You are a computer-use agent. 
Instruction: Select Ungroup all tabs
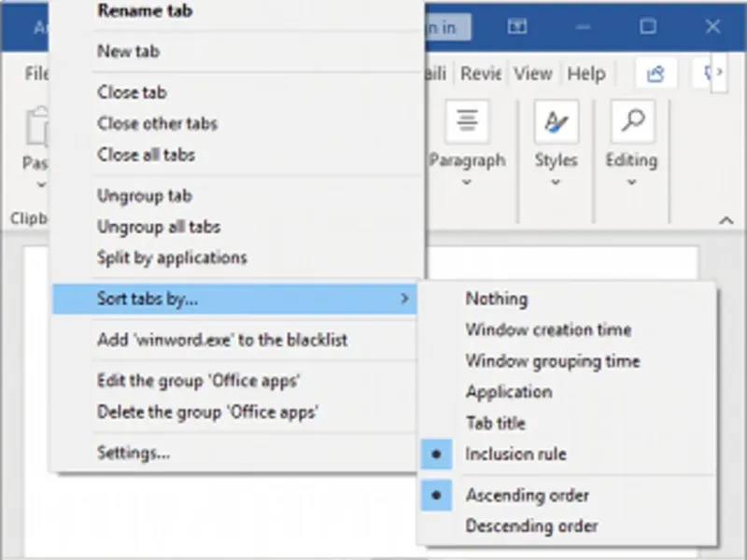click(159, 227)
